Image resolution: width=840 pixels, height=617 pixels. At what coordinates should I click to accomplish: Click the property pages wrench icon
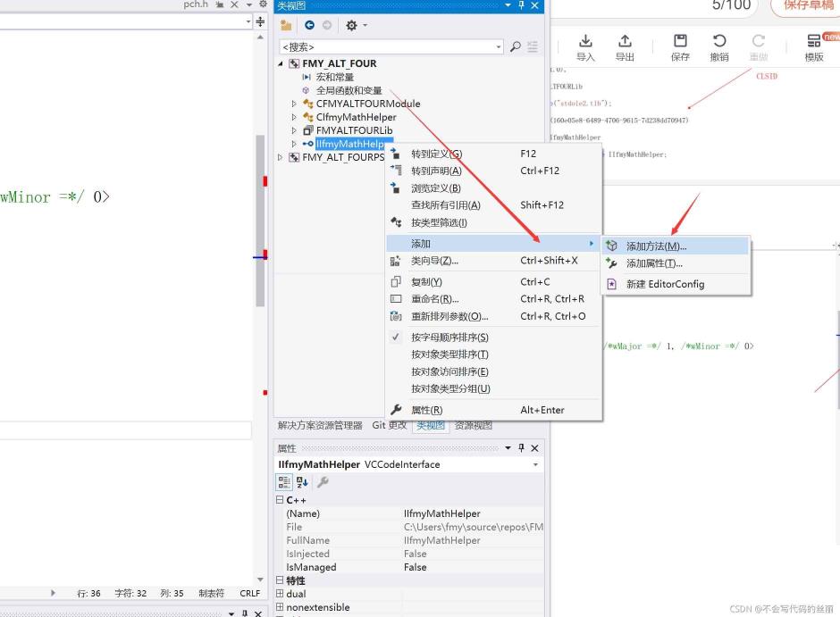click(x=323, y=482)
